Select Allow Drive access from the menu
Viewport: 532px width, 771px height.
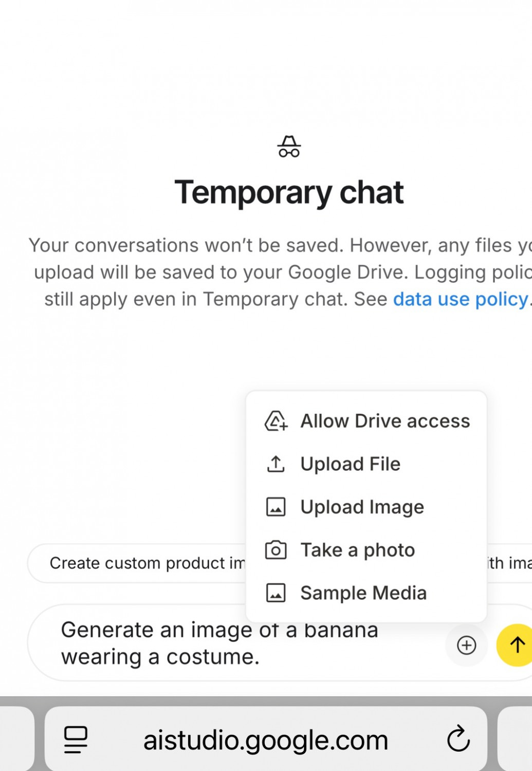click(x=385, y=421)
